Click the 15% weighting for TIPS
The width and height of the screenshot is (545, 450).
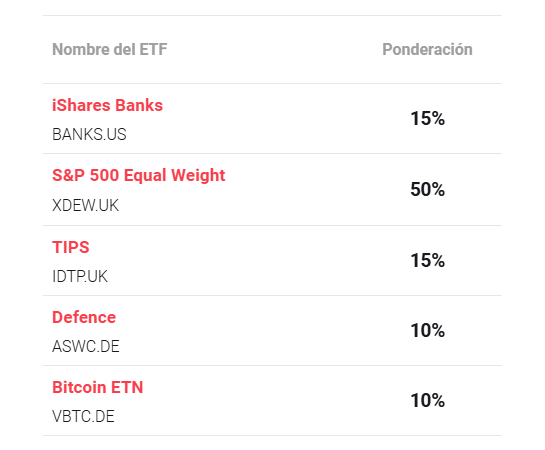tap(428, 260)
